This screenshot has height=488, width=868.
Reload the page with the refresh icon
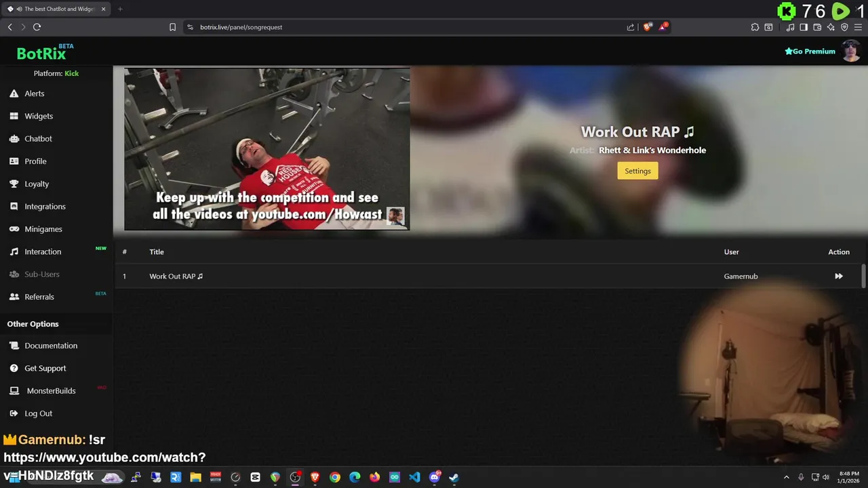point(37,27)
